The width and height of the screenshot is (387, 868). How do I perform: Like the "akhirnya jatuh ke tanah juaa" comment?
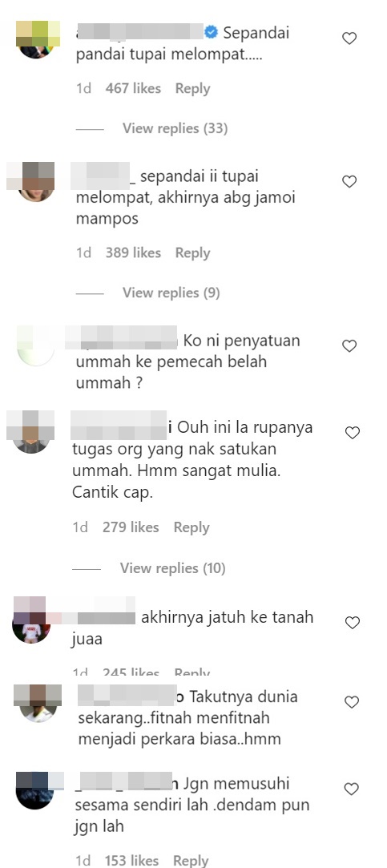tap(353, 623)
